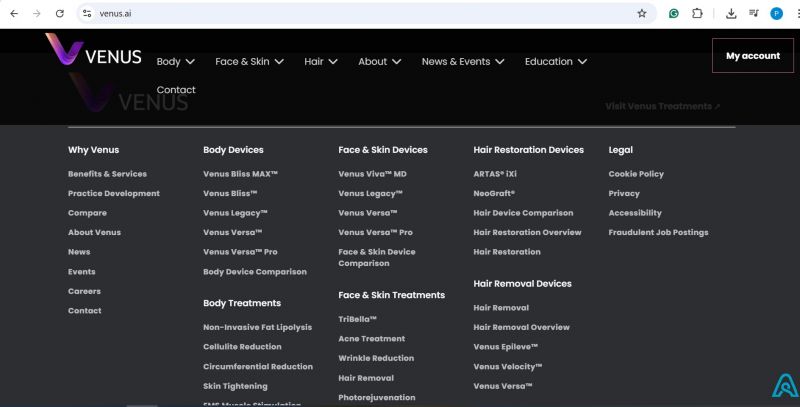Open Face & Skin Device Comparison link
800x407 pixels.
[377, 258]
